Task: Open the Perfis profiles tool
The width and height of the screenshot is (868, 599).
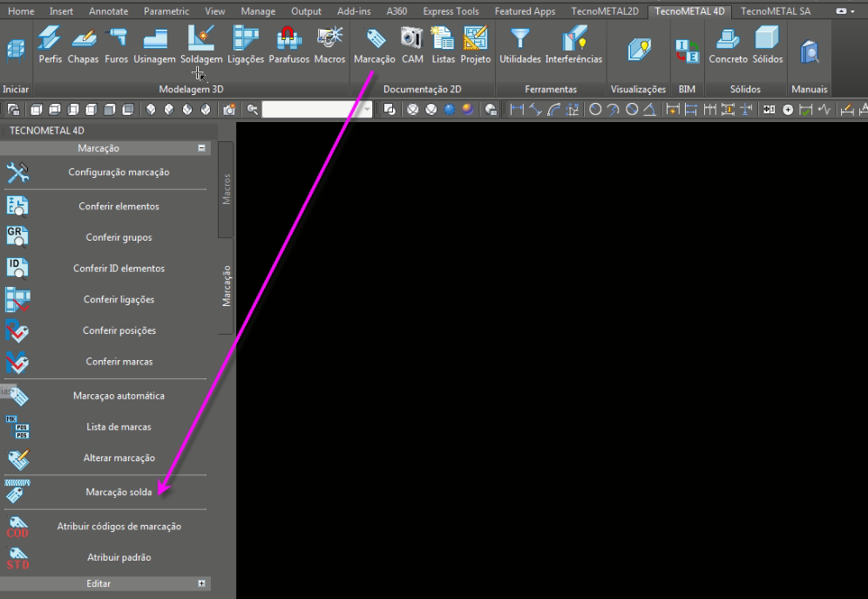Action: [50, 45]
